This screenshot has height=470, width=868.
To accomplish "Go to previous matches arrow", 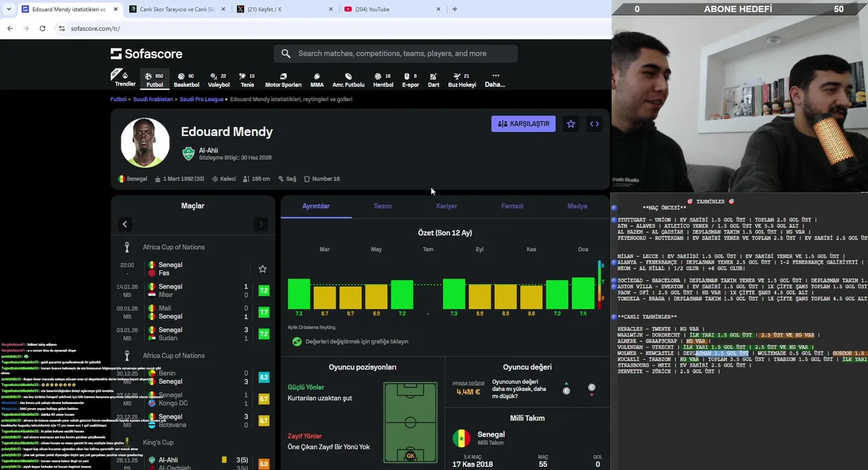I will 125,224.
